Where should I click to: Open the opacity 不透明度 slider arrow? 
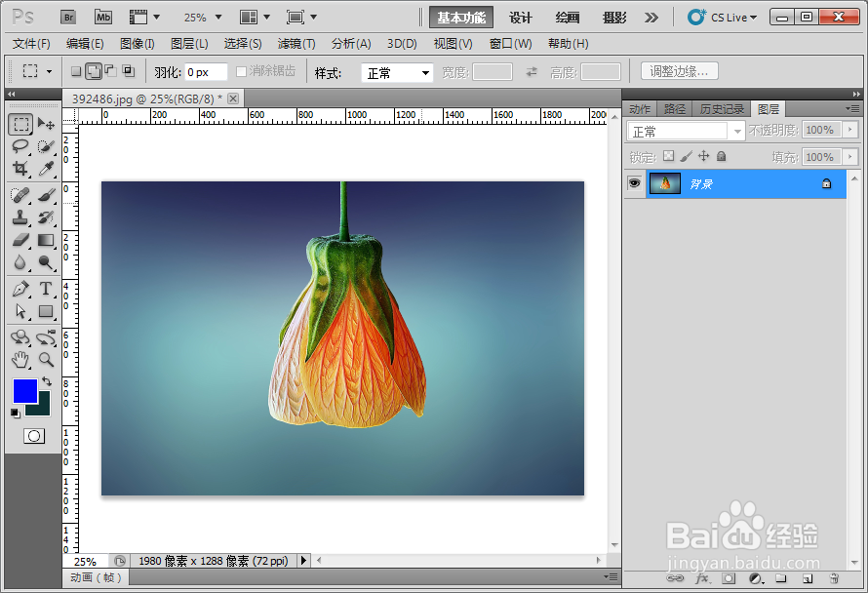click(x=849, y=130)
